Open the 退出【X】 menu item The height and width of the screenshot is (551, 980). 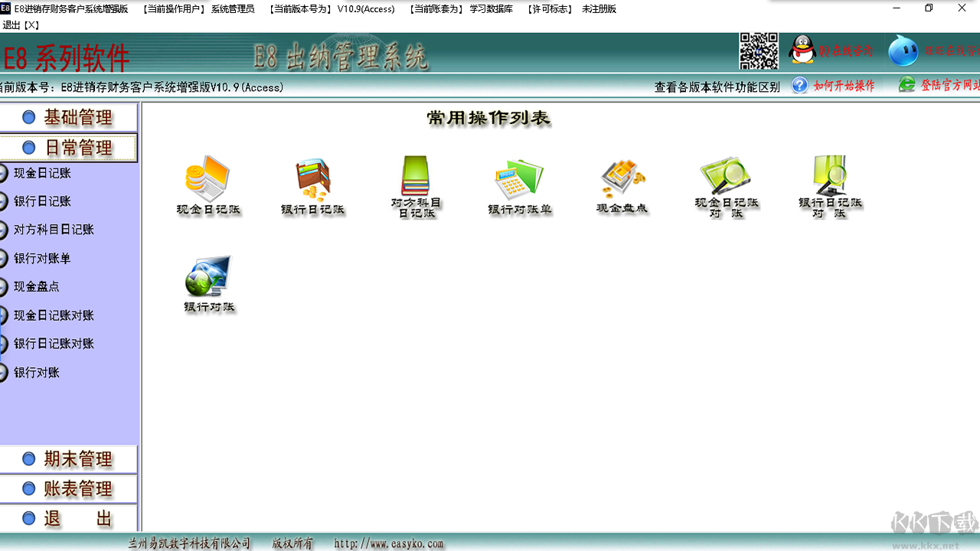[21, 25]
